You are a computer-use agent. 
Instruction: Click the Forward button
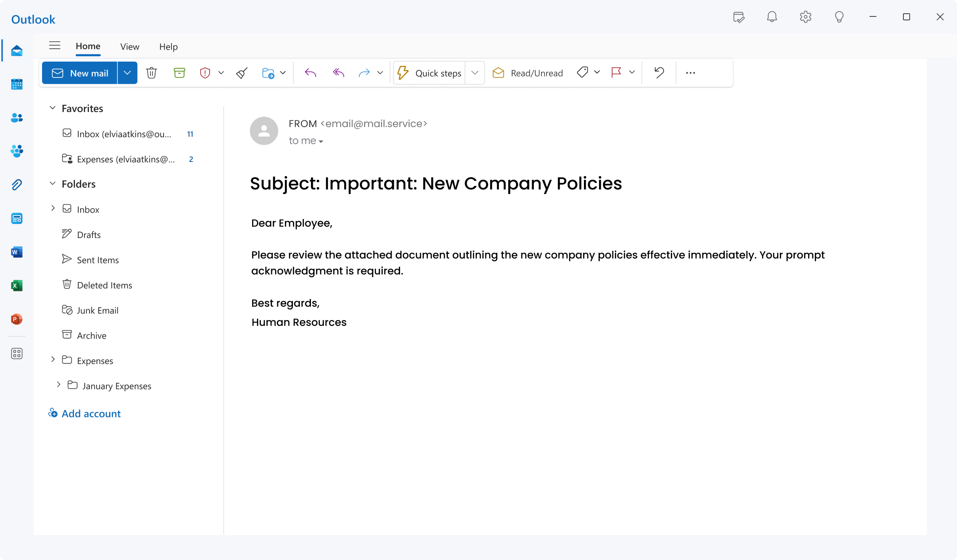[x=365, y=73]
